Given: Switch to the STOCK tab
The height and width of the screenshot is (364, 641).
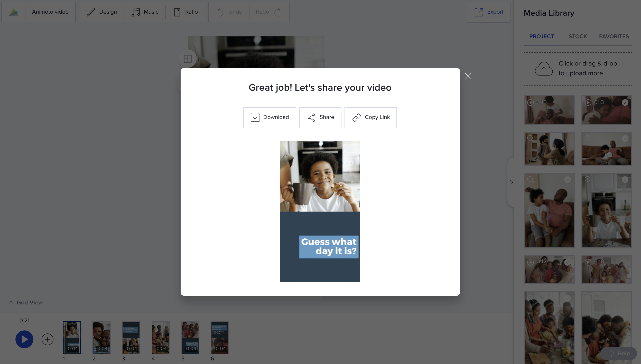Looking at the screenshot, I should click(578, 36).
